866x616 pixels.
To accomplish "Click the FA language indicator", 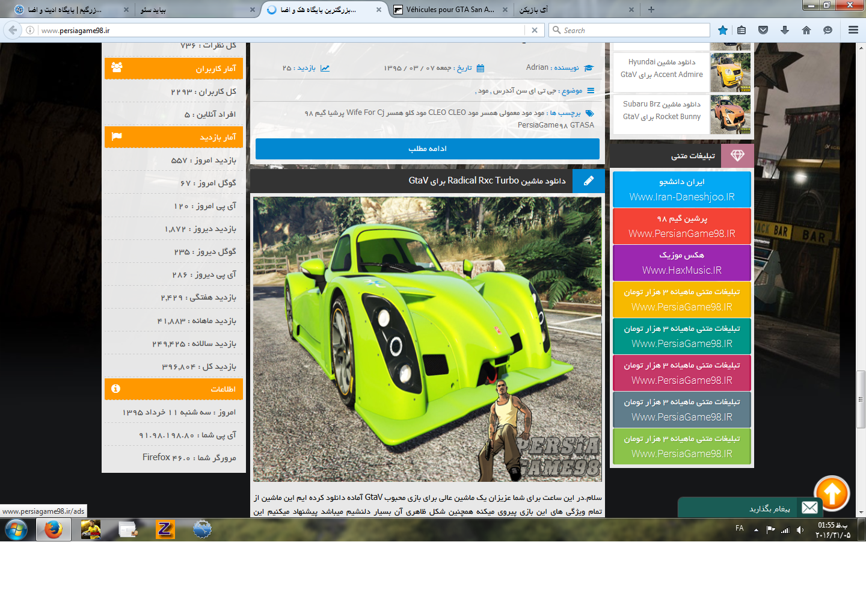I will point(740,528).
